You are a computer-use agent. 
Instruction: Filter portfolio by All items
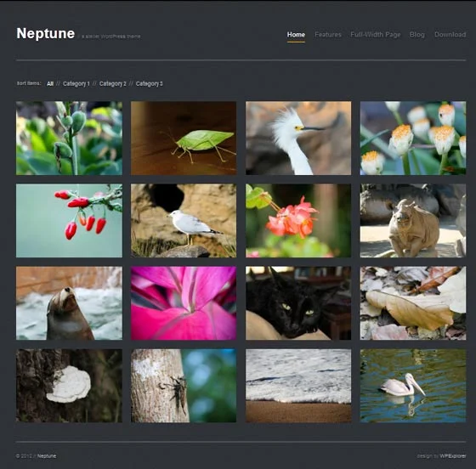pos(50,84)
